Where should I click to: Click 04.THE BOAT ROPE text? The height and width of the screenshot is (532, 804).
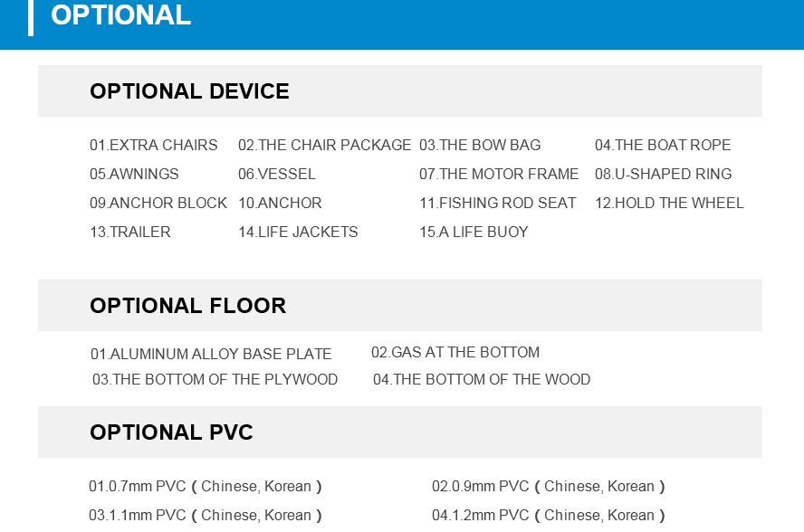[x=663, y=145]
